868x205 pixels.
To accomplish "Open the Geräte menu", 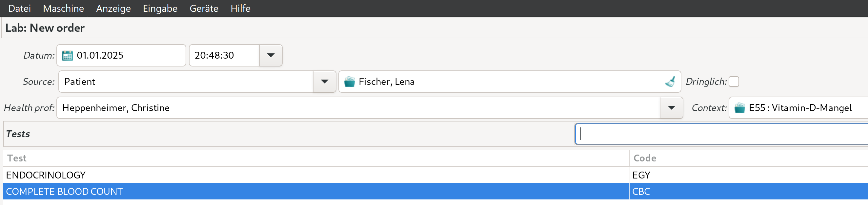I will 204,9.
